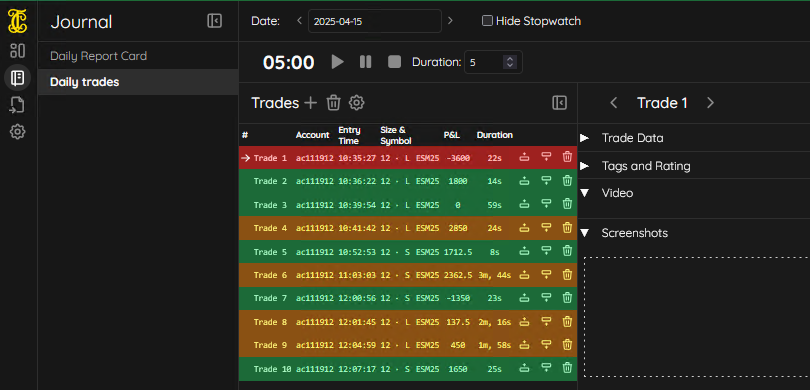
Task: Insert a row above Trade 8
Action: pyautogui.click(x=524, y=322)
